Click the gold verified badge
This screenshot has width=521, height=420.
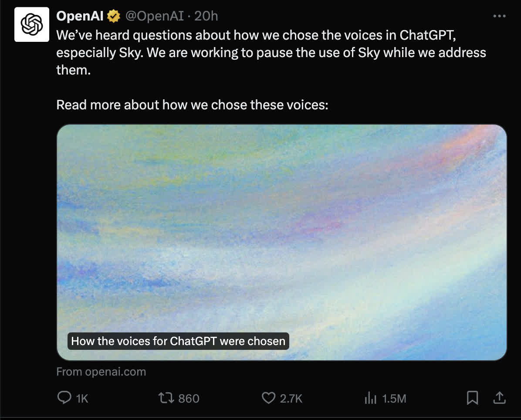pos(114,17)
